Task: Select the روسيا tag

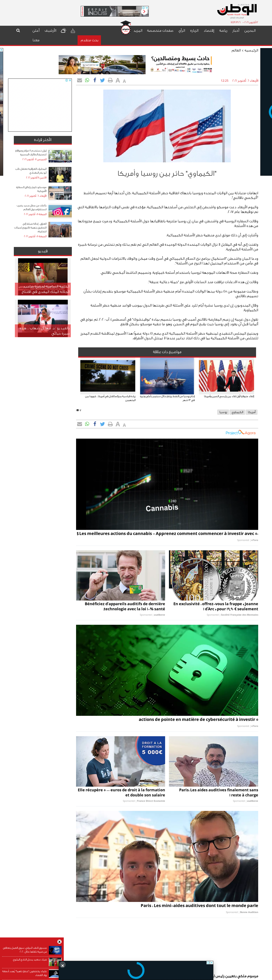Action: click(x=223, y=412)
